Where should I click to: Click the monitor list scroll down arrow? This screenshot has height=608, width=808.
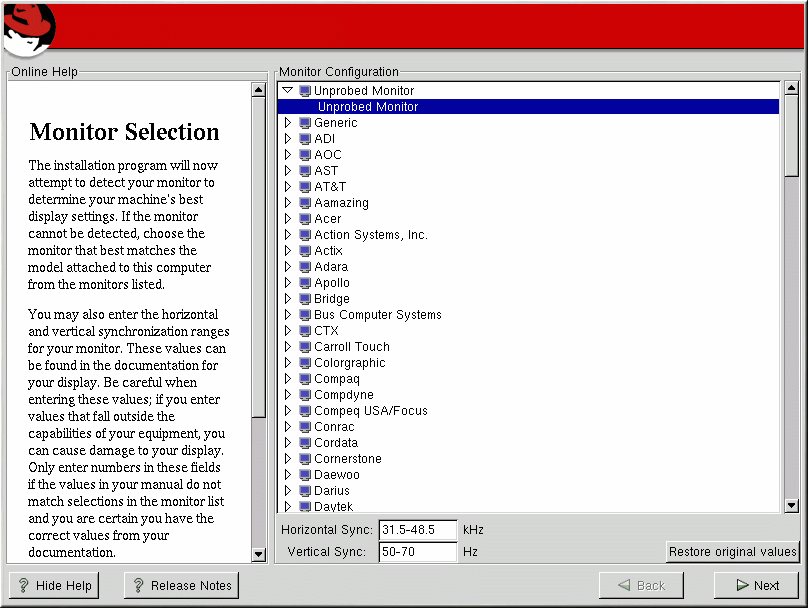point(792,505)
